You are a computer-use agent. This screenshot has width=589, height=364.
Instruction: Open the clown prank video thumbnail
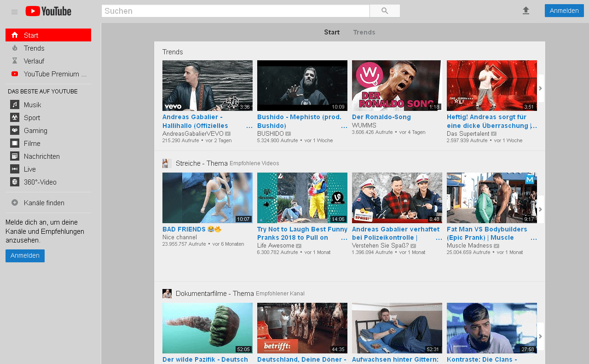302,198
